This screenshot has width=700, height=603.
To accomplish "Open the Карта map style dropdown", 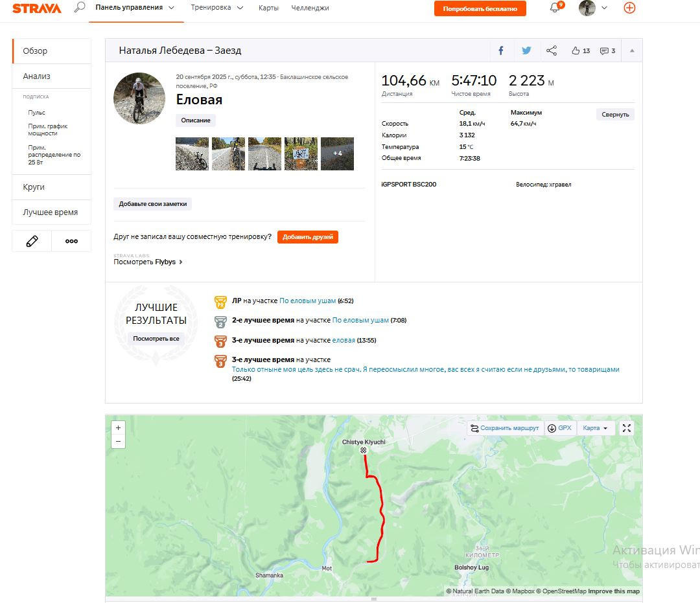I will tap(596, 428).
